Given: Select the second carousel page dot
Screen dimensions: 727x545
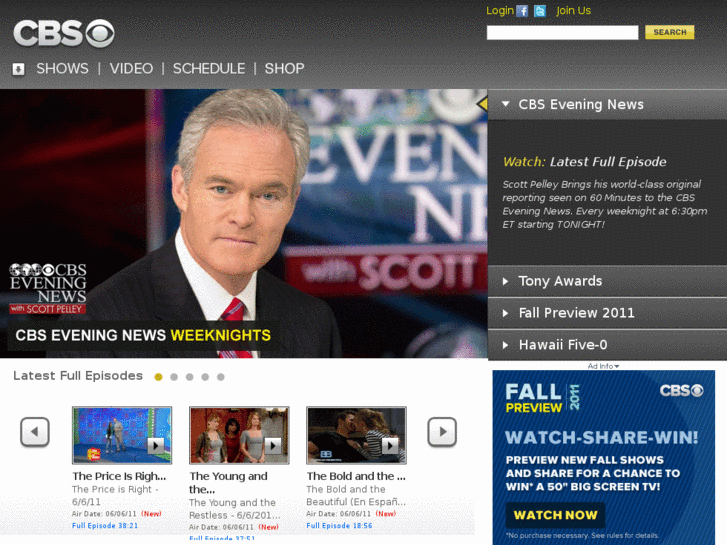Looking at the screenshot, I should pyautogui.click(x=174, y=377).
